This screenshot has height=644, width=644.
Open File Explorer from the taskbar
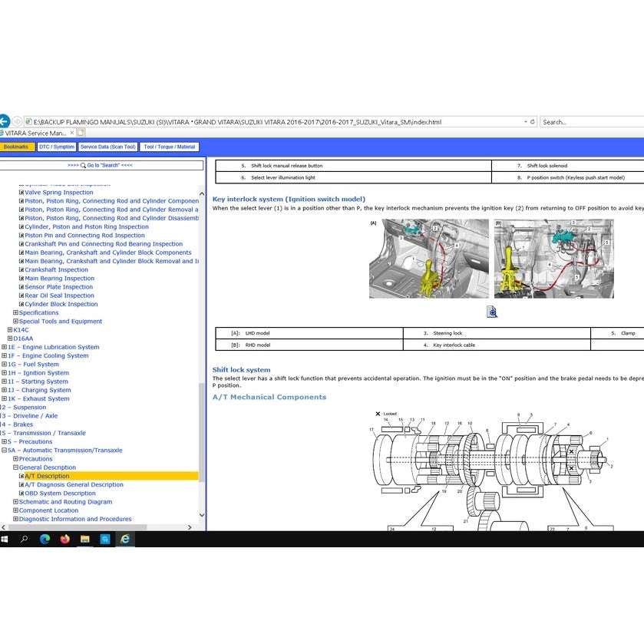point(85,539)
